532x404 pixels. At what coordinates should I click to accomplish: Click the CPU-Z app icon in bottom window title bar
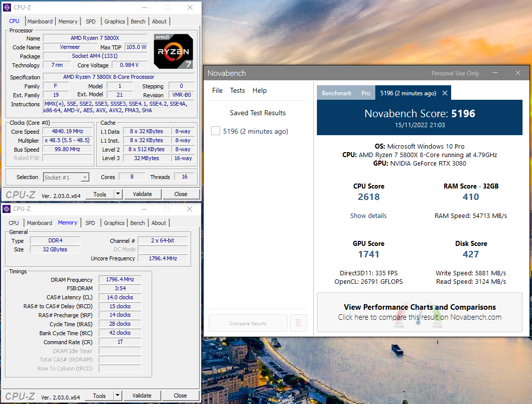click(x=6, y=208)
